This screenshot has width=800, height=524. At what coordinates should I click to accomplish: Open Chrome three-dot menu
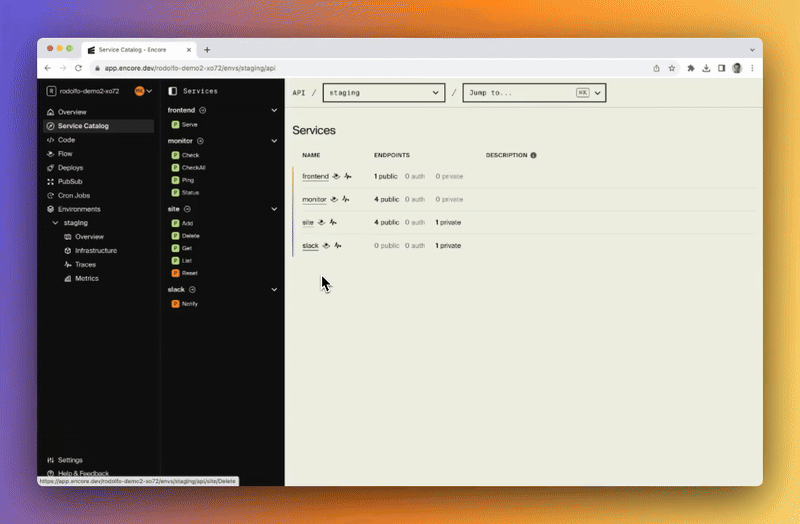tap(752, 68)
